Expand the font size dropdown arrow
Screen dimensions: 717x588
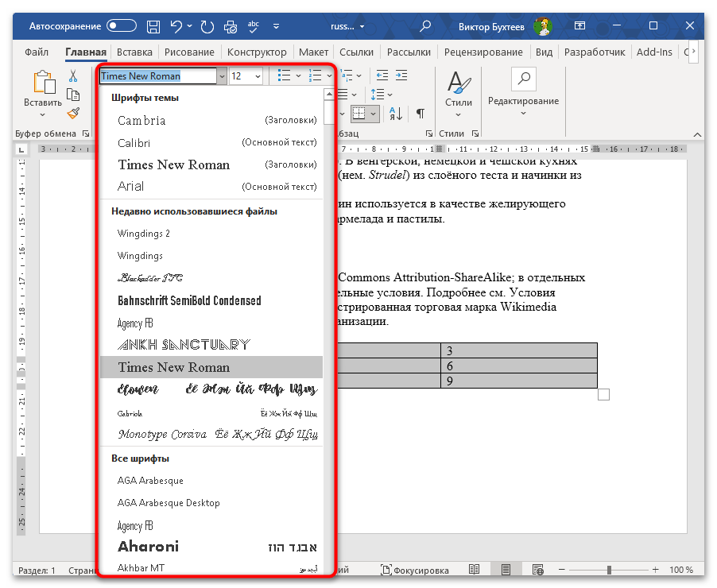point(257,76)
